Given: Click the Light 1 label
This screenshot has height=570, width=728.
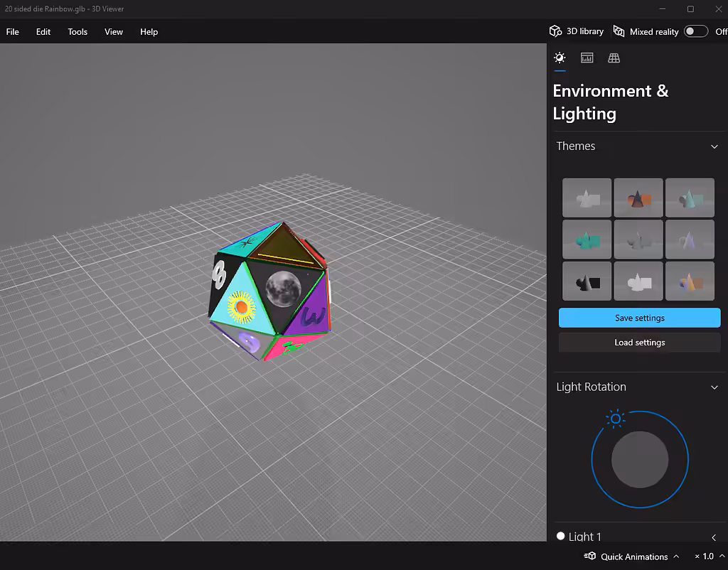Looking at the screenshot, I should pos(584,537).
